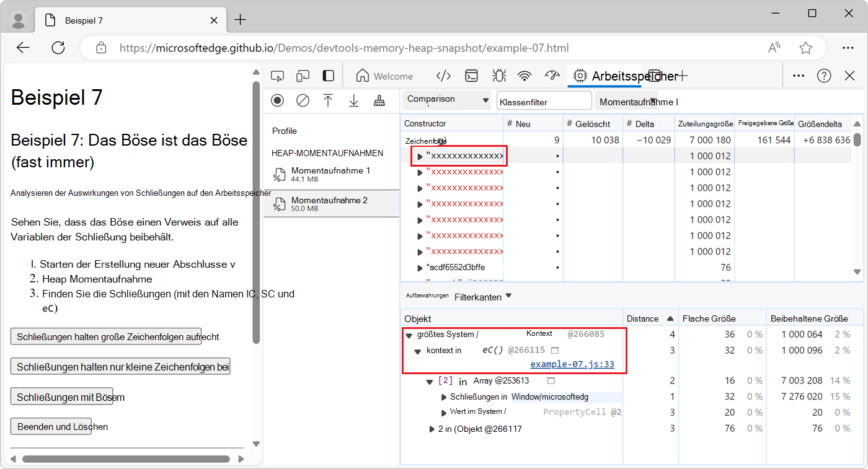This screenshot has width=868, height=469.
Task: Toggle device emulation icon
Action: [303, 76]
